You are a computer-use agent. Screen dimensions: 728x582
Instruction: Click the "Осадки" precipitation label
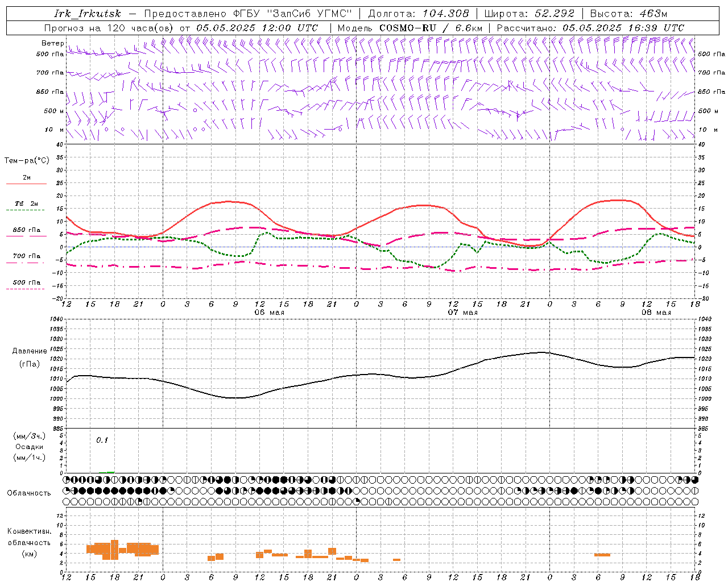30,447
